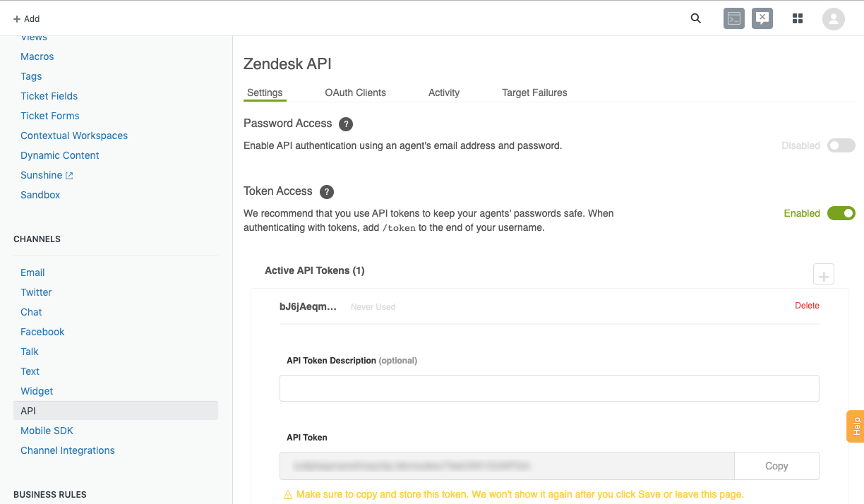Disable the Token Access toggle
The height and width of the screenshot is (504, 864).
(x=841, y=213)
